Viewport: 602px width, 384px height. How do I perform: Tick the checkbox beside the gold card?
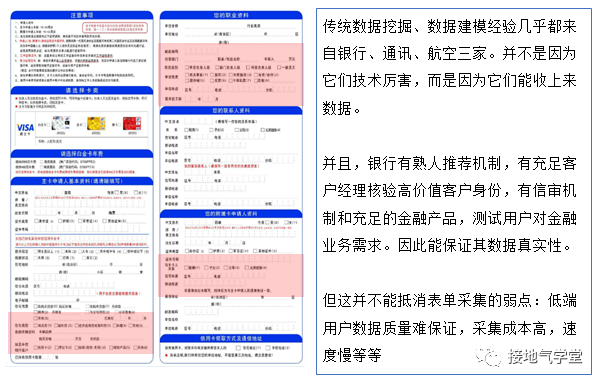(84, 125)
